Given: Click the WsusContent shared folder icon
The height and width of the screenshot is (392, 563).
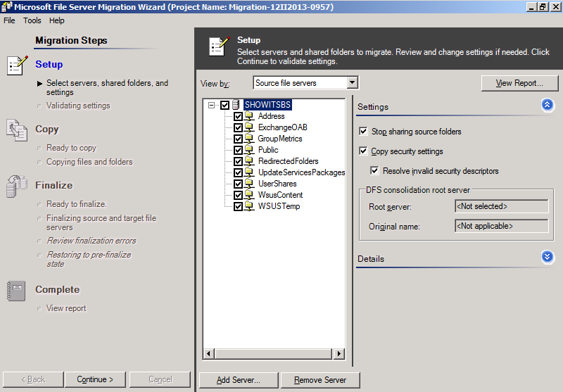Looking at the screenshot, I should (x=249, y=195).
